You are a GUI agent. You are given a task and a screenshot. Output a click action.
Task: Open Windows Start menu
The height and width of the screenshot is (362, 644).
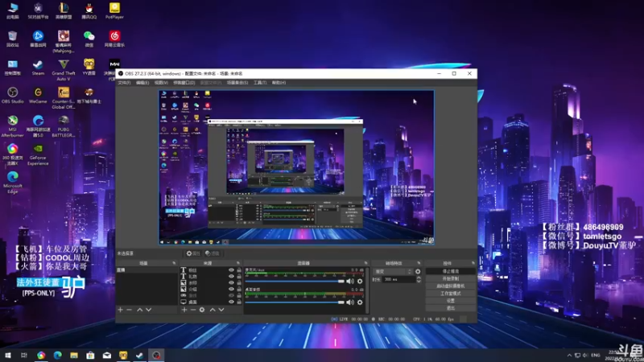tap(8, 355)
